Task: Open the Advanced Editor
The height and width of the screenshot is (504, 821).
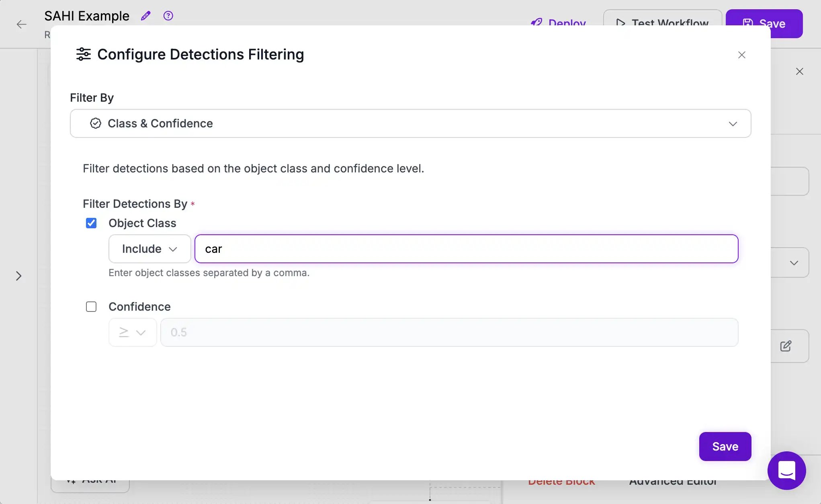Action: [673, 481]
